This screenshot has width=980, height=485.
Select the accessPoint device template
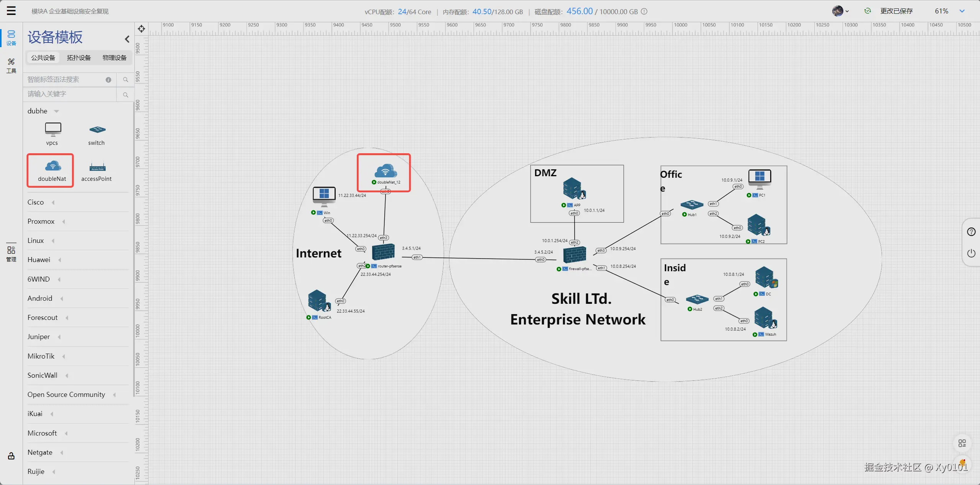point(97,170)
